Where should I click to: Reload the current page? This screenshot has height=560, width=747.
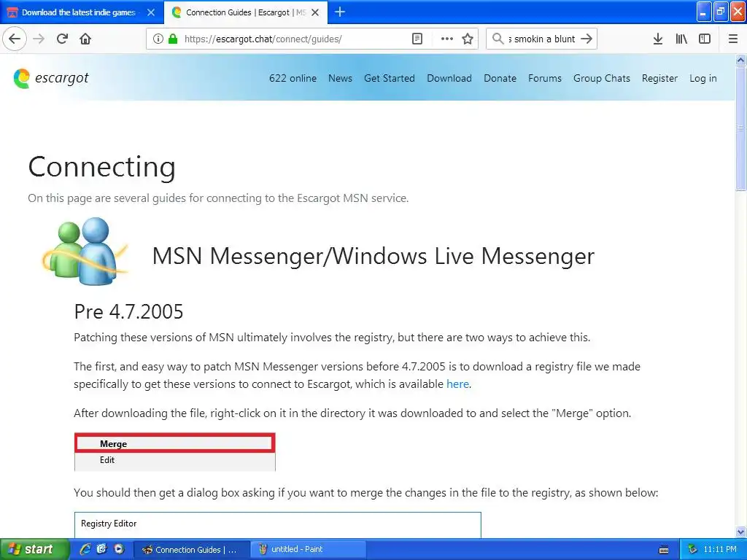(x=62, y=39)
